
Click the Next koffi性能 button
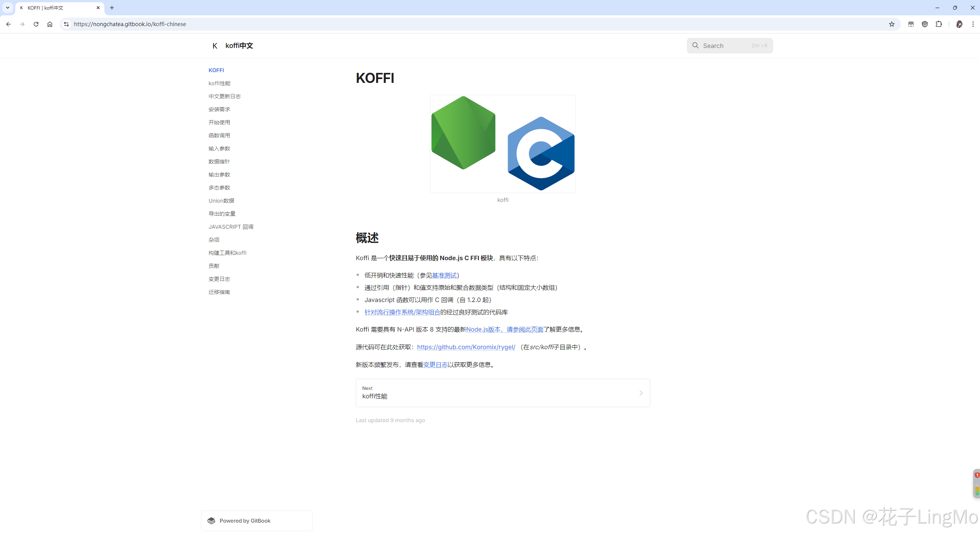[x=502, y=393]
